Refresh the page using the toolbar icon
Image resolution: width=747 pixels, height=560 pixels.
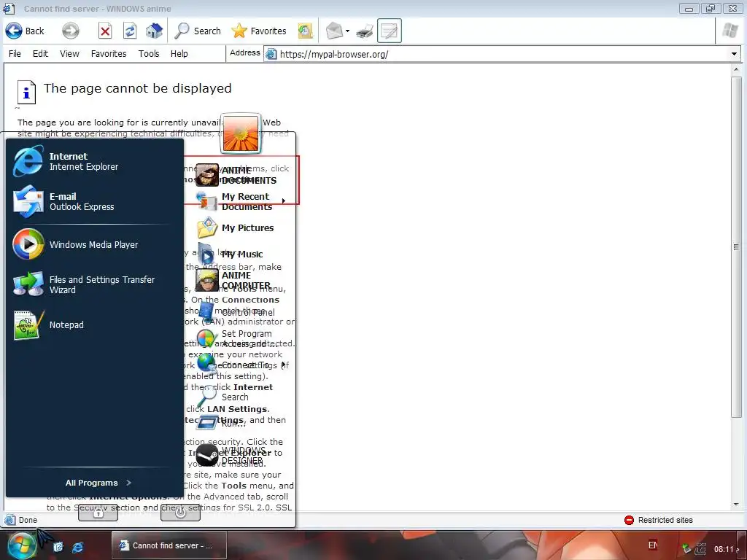[130, 31]
